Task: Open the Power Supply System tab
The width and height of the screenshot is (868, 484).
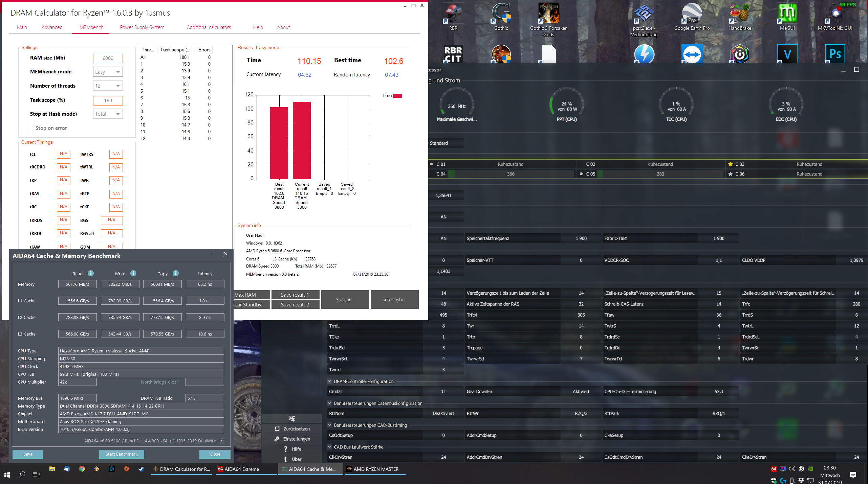Action: (142, 27)
